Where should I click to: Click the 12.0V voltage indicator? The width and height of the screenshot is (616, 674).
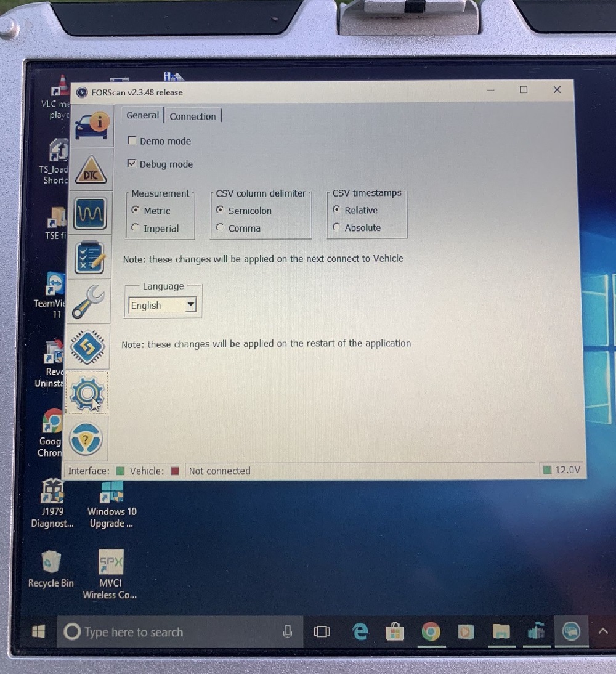click(562, 469)
